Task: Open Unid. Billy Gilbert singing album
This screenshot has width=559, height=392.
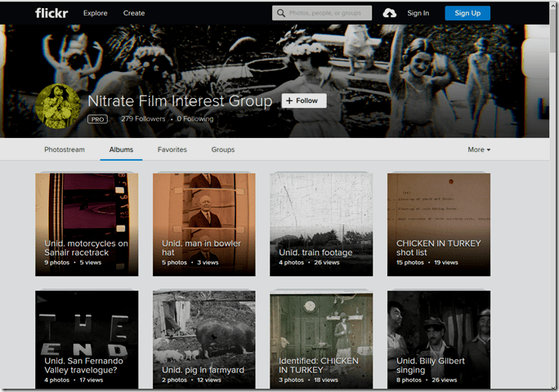Action: click(x=439, y=340)
